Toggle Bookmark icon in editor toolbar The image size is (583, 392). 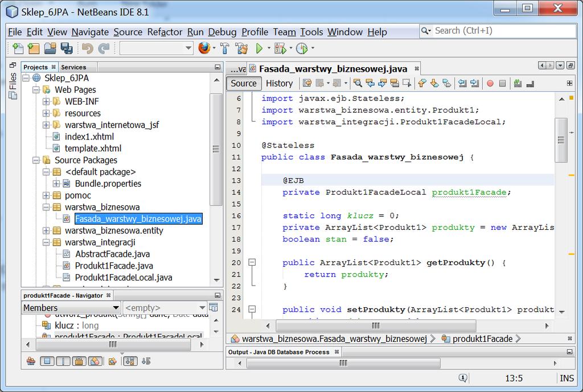(x=446, y=83)
